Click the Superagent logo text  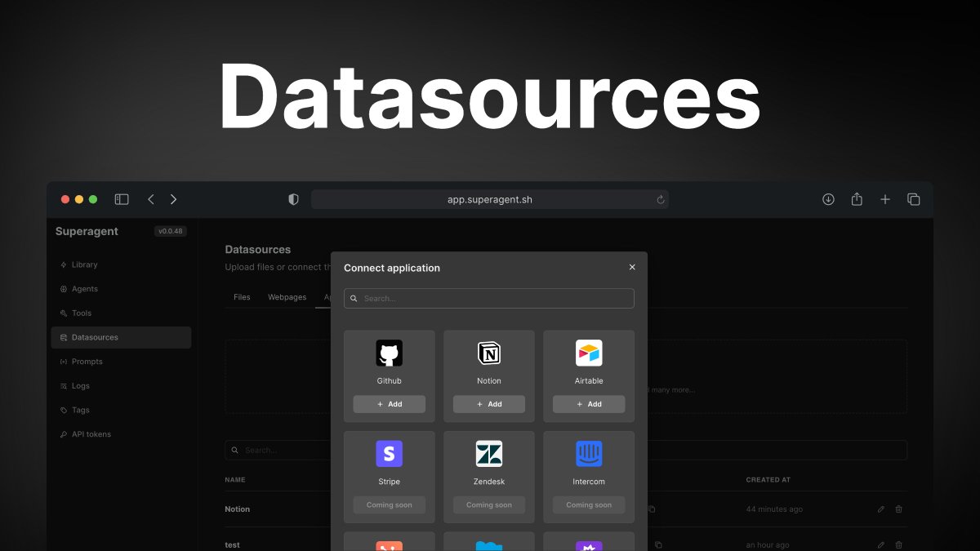pos(87,231)
